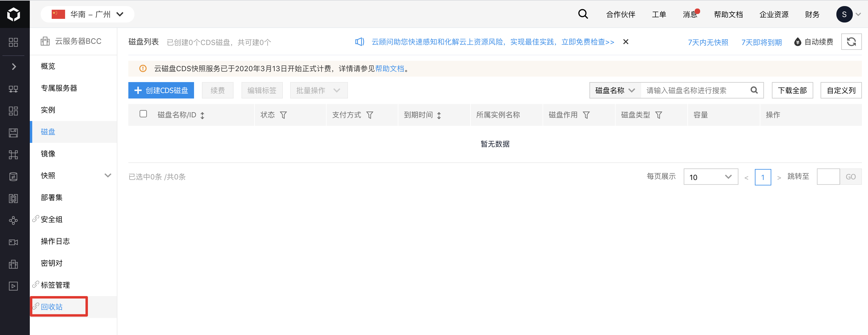This screenshot has width=868, height=335.
Task: Open the 批量操作 dropdown
Action: coord(319,90)
